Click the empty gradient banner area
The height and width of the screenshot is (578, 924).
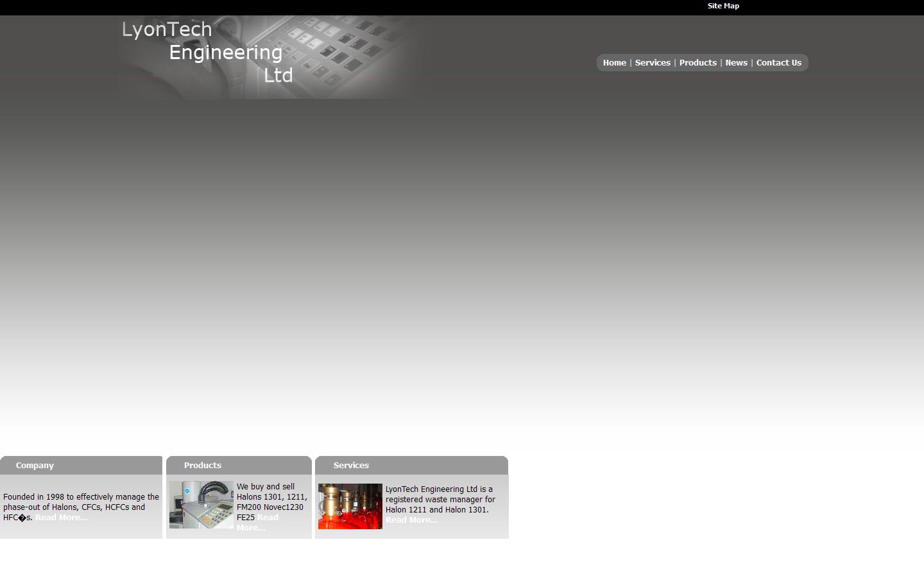(462, 257)
